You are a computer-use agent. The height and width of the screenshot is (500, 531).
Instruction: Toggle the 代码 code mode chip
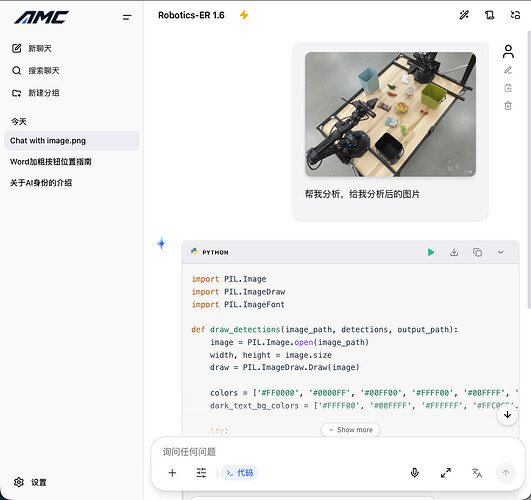[240, 473]
